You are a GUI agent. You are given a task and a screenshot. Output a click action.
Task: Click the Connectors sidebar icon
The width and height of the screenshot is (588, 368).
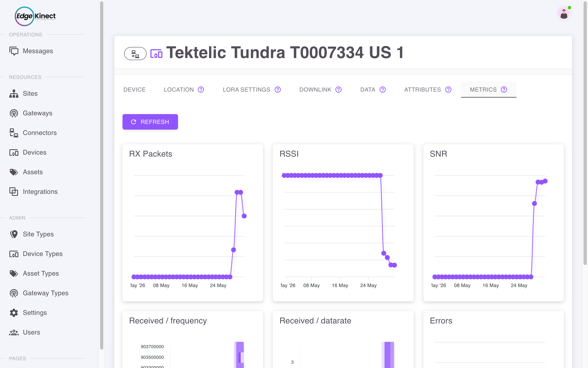pyautogui.click(x=14, y=133)
